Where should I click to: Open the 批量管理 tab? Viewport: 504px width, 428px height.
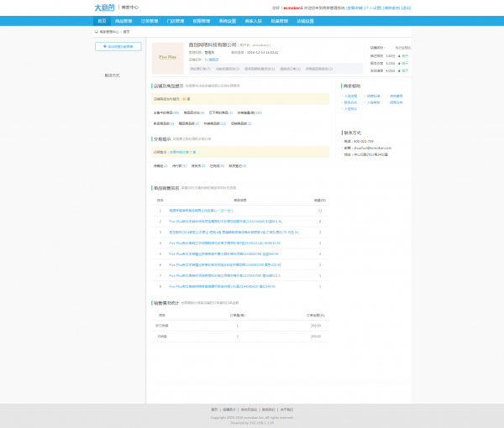point(280,20)
